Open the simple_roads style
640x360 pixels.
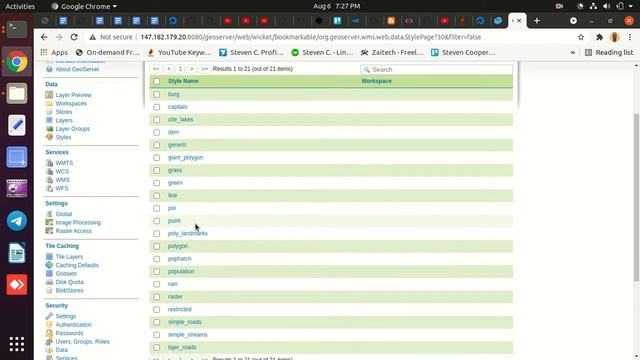click(x=184, y=322)
